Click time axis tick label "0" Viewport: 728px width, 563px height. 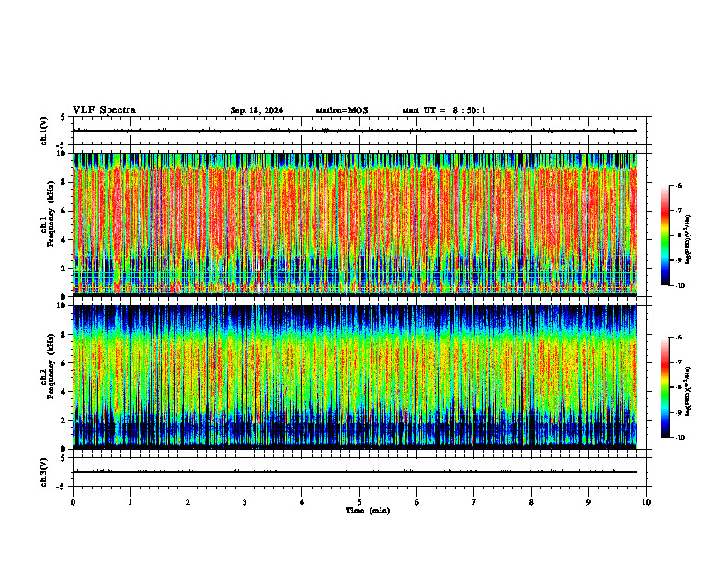coord(73,502)
